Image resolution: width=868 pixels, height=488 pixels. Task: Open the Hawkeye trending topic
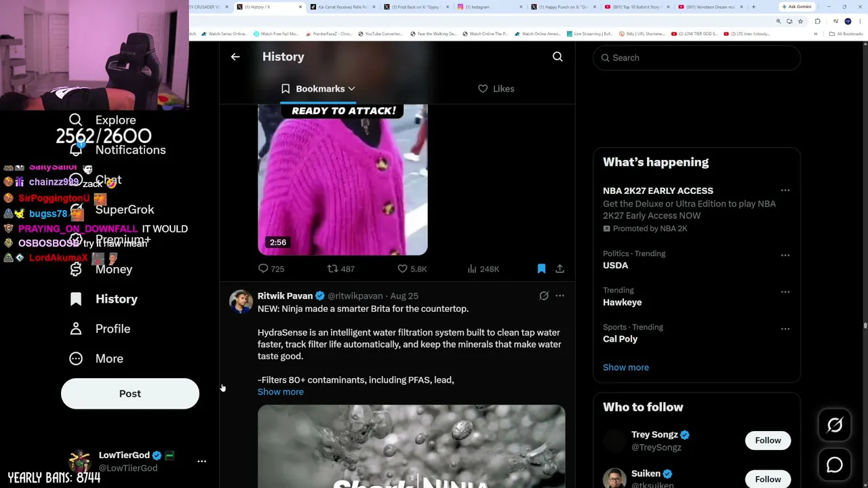coord(697,296)
